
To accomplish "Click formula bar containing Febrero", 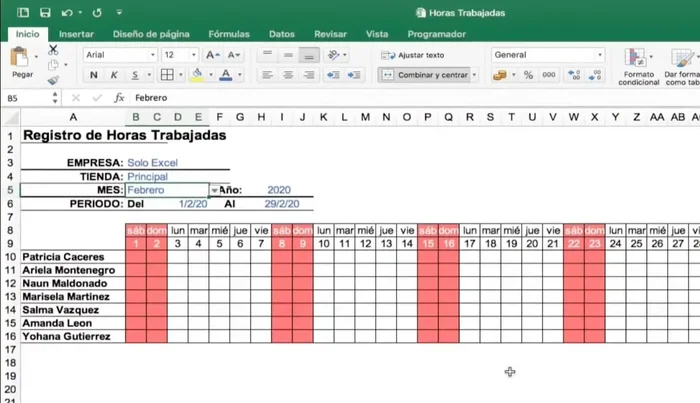I will point(415,98).
